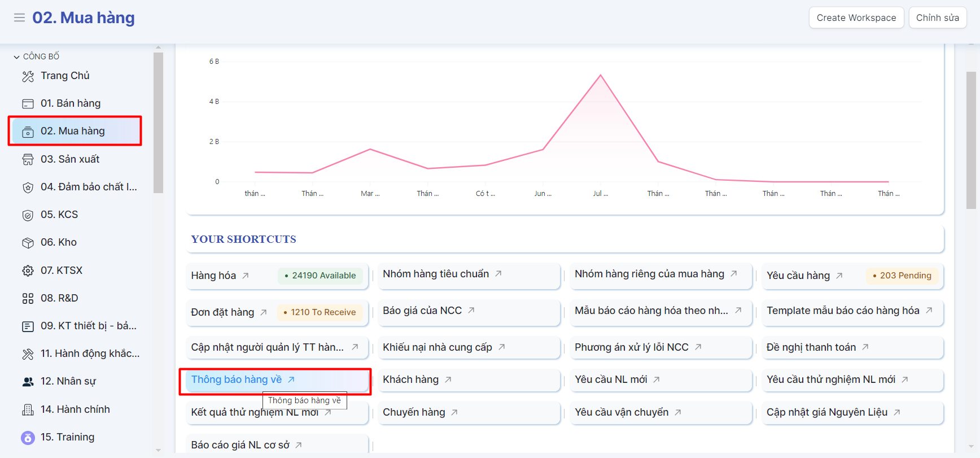Click the Create Workspace button
Screen dimensions: 980x458
click(856, 18)
